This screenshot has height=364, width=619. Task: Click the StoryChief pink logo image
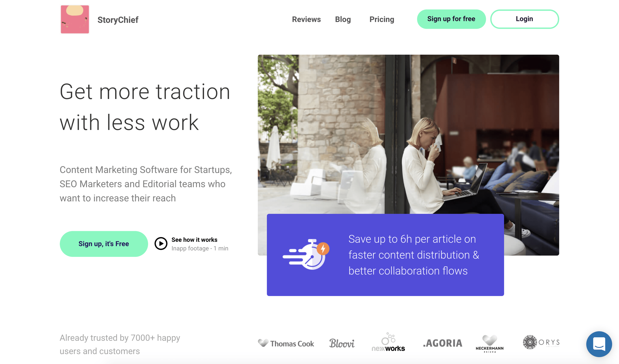[75, 19]
